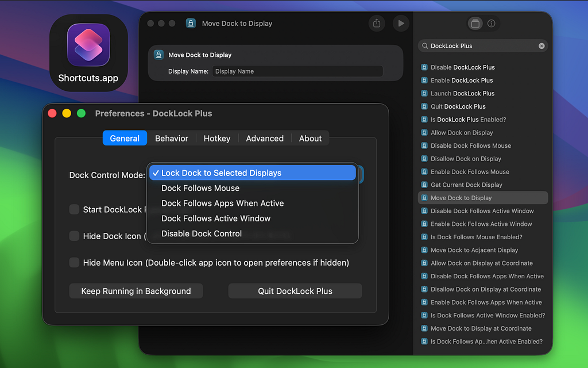Click the icon beside Is Dock Follows Mouse Enabled?
The height and width of the screenshot is (368, 588).
pos(424,237)
